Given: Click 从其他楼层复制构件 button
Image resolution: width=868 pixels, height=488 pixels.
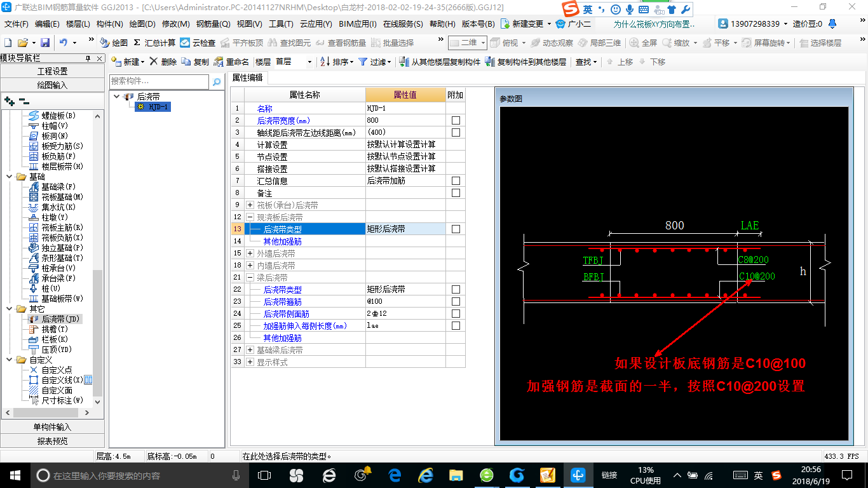Looking at the screenshot, I should [x=440, y=62].
